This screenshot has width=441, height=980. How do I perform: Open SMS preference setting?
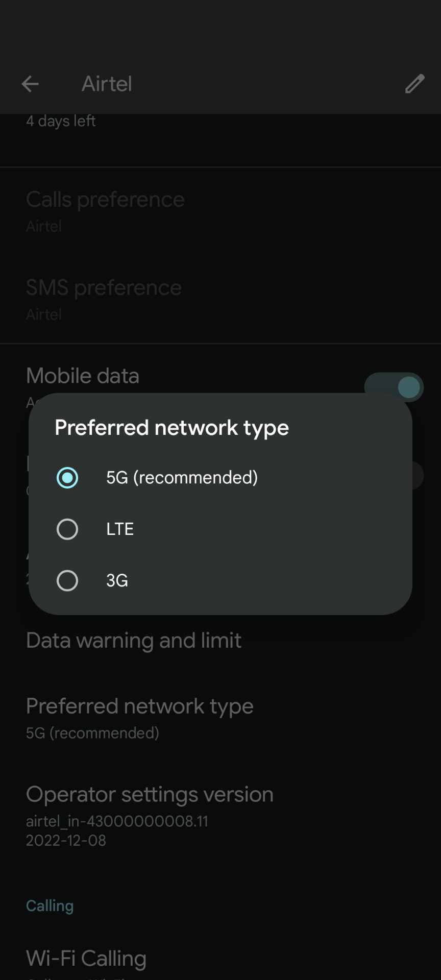pos(220,300)
